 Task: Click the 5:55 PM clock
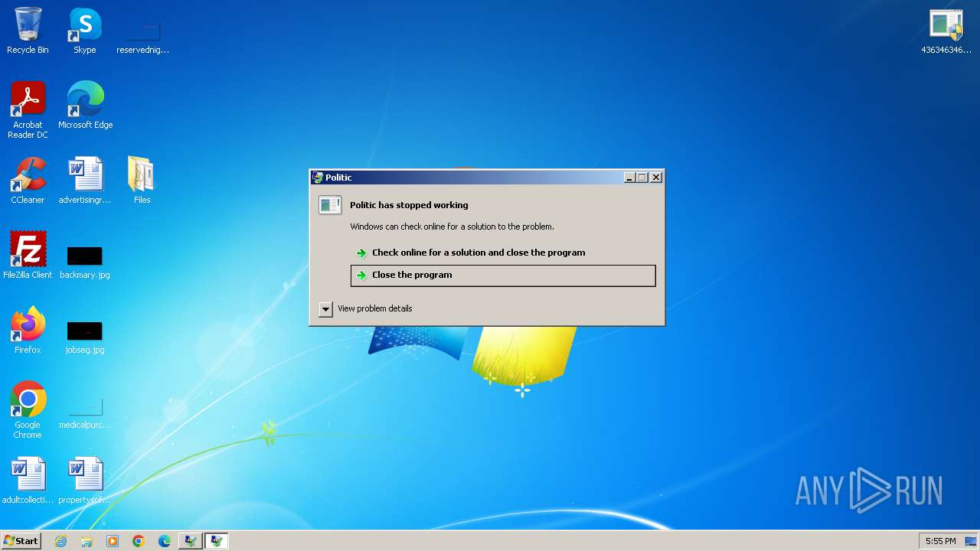[x=940, y=541]
